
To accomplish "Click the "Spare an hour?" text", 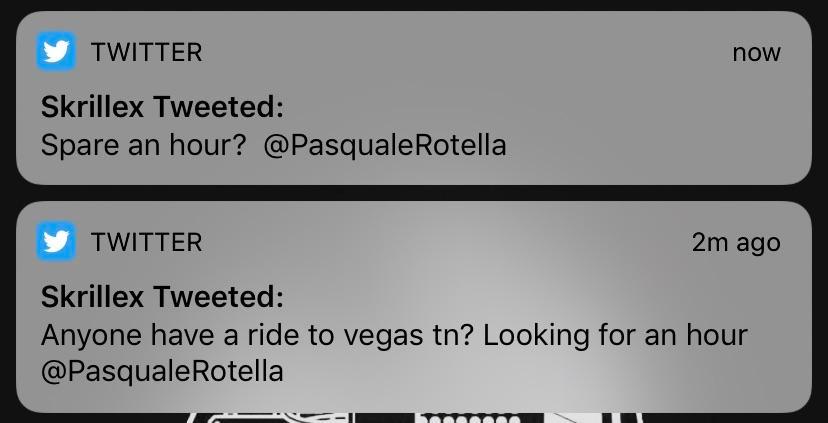I will coord(143,146).
